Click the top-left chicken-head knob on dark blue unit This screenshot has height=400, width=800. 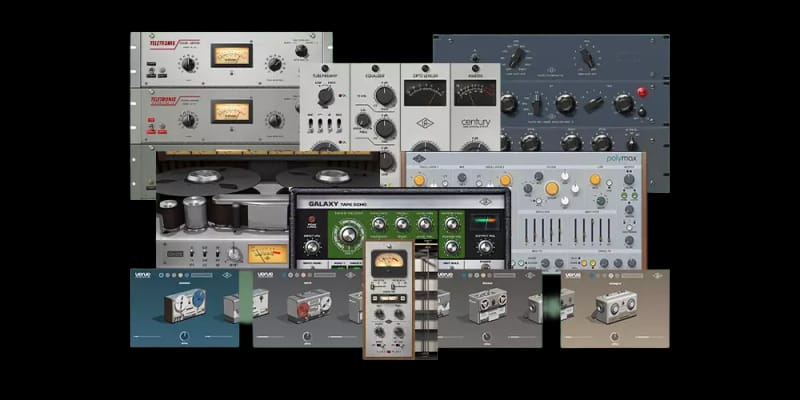516,57
